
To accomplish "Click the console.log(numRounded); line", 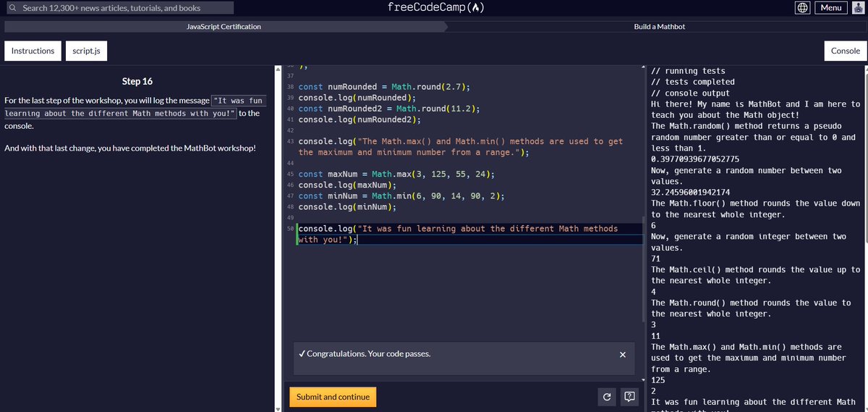I will coord(357,98).
